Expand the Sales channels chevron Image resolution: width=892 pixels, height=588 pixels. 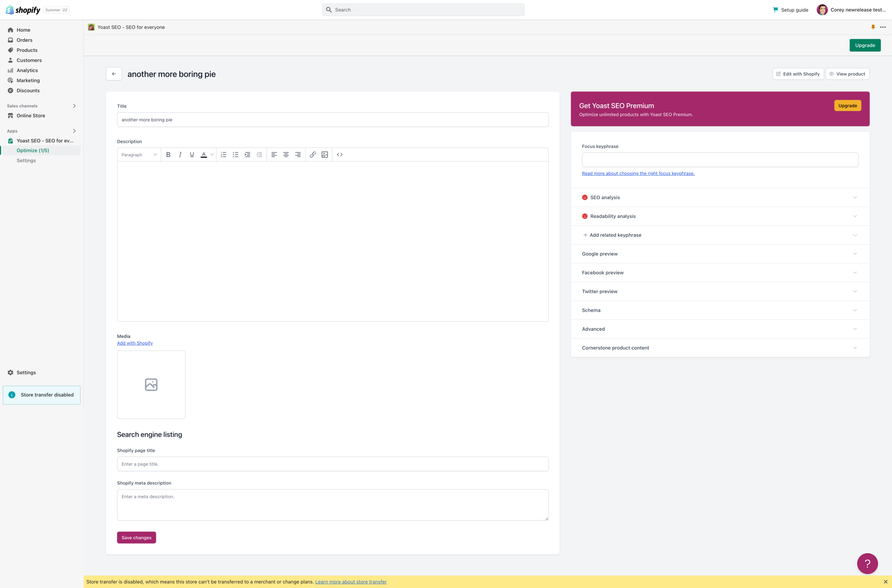(74, 106)
